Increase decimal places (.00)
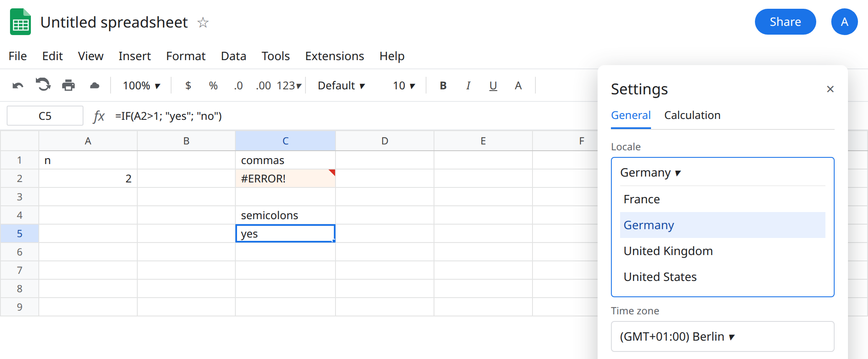Viewport: 868px width, 359px height. click(263, 86)
